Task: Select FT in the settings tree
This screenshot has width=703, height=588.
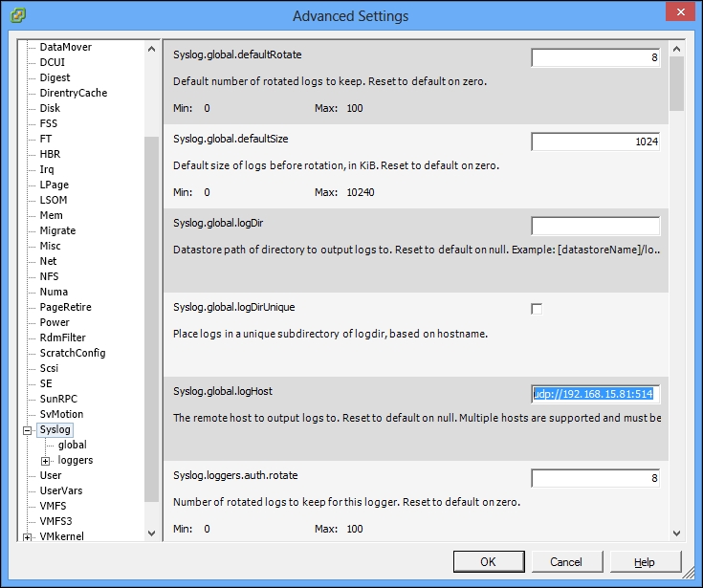Action: [46, 139]
